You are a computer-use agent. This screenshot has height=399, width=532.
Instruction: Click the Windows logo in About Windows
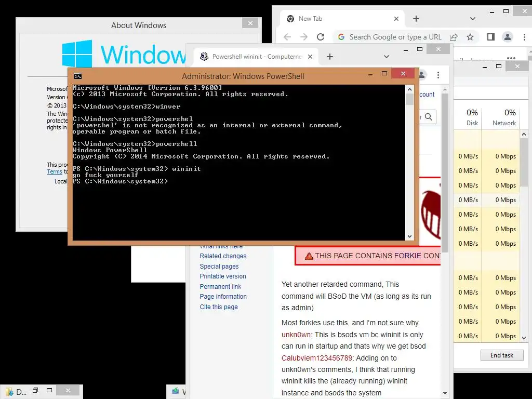click(x=77, y=54)
